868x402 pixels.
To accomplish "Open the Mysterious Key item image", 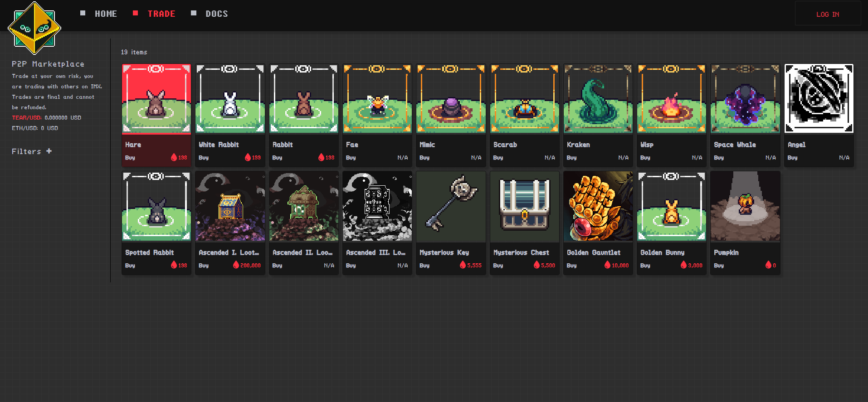I will [451, 206].
